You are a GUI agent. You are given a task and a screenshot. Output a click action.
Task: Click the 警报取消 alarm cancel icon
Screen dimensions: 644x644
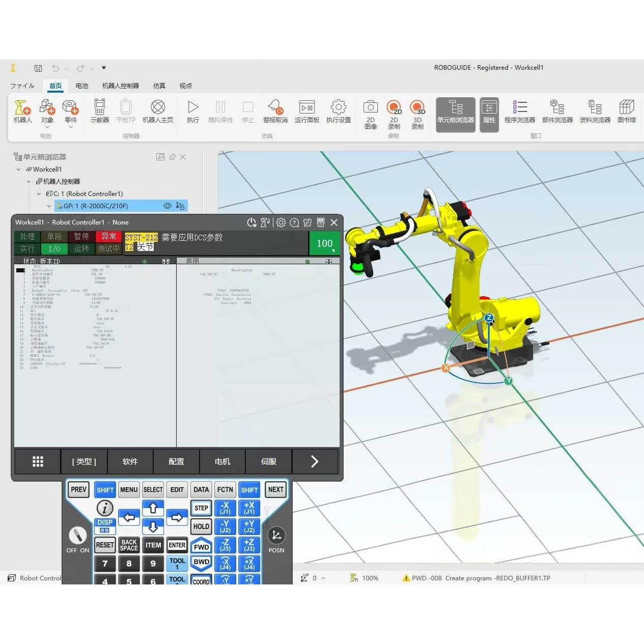point(275,112)
